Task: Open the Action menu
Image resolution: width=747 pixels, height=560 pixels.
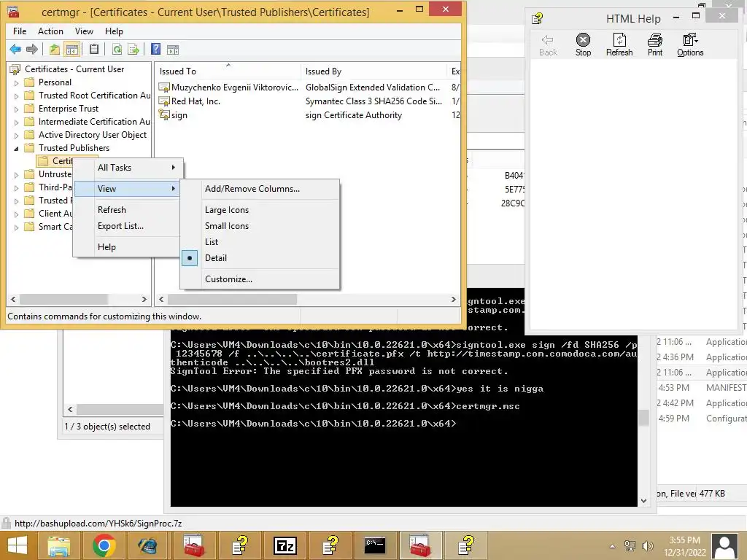Action: [50, 31]
